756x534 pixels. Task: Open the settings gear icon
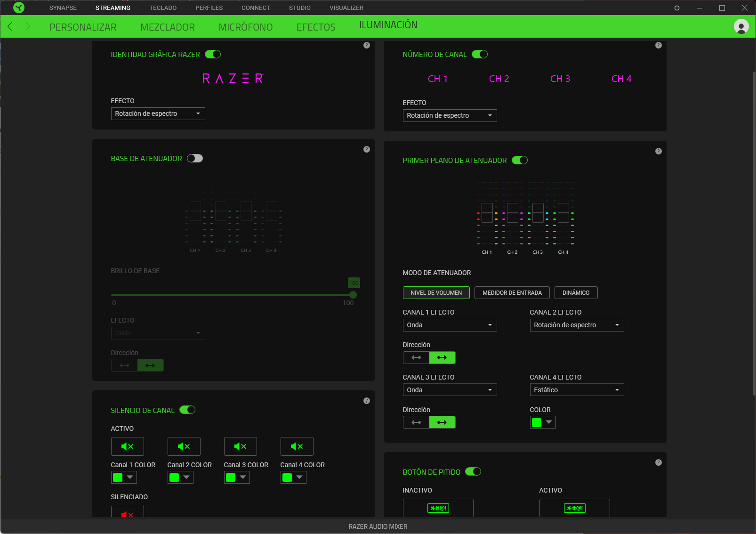pyautogui.click(x=677, y=8)
